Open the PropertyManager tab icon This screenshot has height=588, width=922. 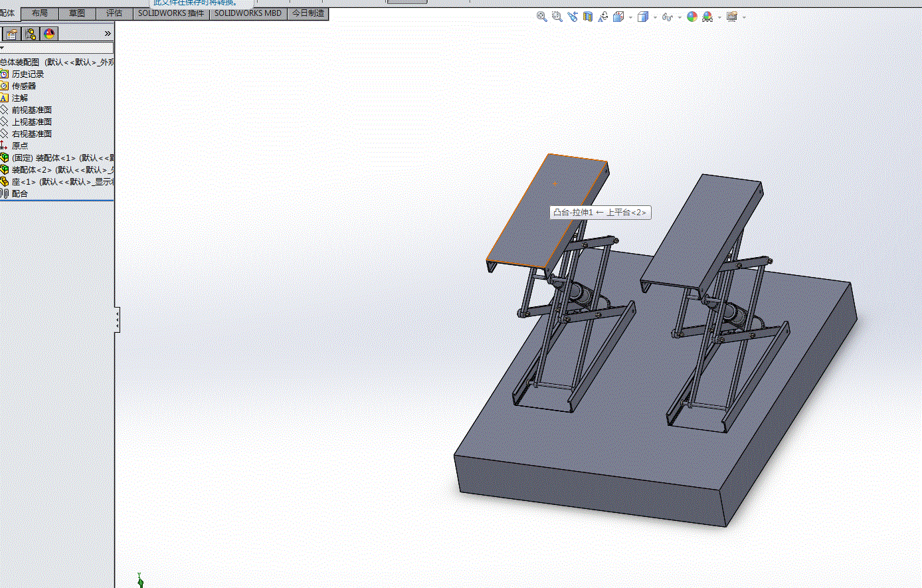pyautogui.click(x=12, y=34)
